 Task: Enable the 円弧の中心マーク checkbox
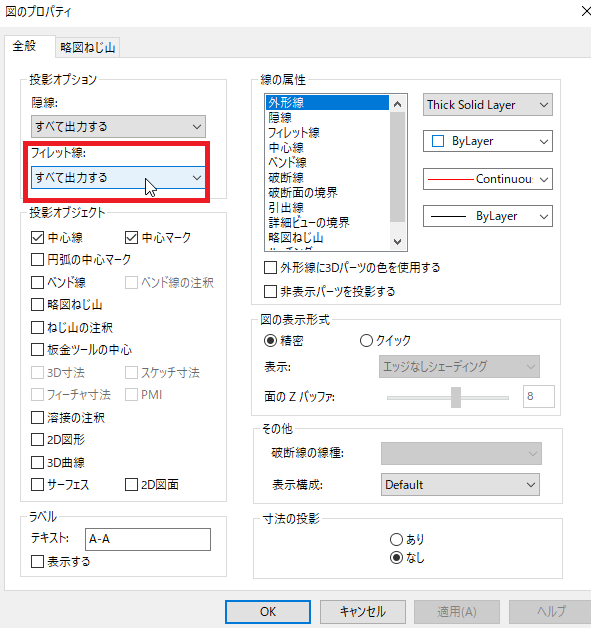pyautogui.click(x=37, y=260)
